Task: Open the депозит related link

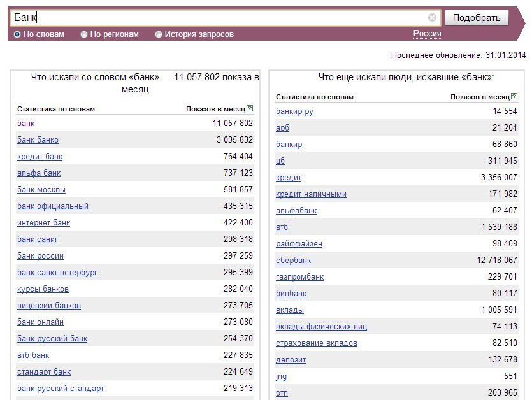Action: click(x=291, y=360)
